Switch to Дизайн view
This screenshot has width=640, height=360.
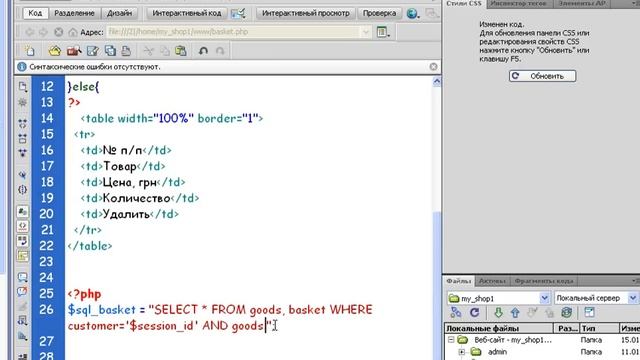119,13
